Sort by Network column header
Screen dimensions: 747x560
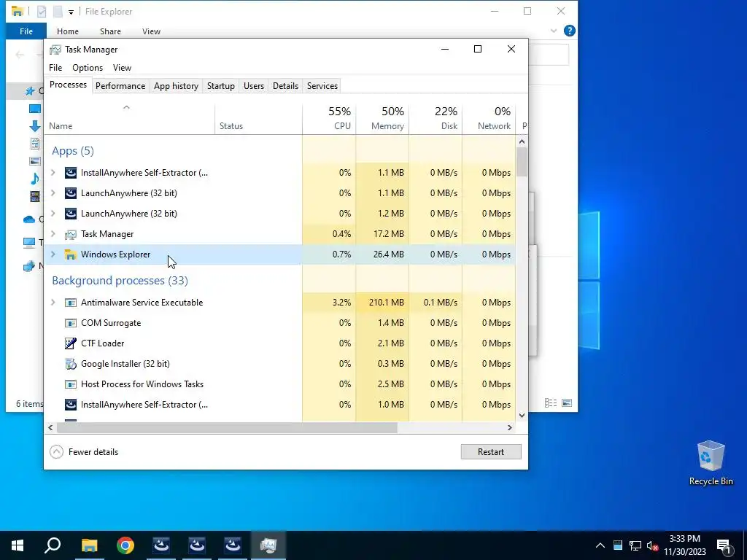489,119
